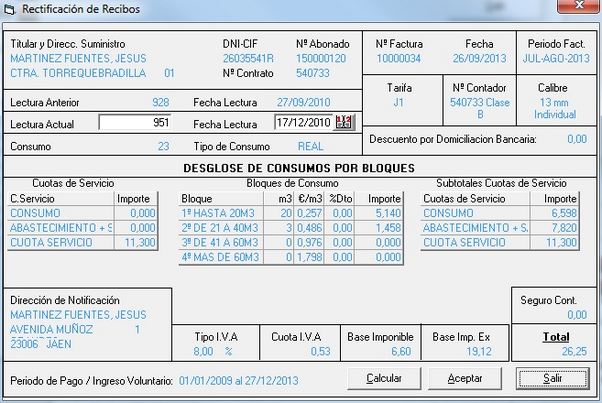Click the Seguro Cont. value 0,00
This screenshot has height=403, width=602.
pyautogui.click(x=577, y=315)
